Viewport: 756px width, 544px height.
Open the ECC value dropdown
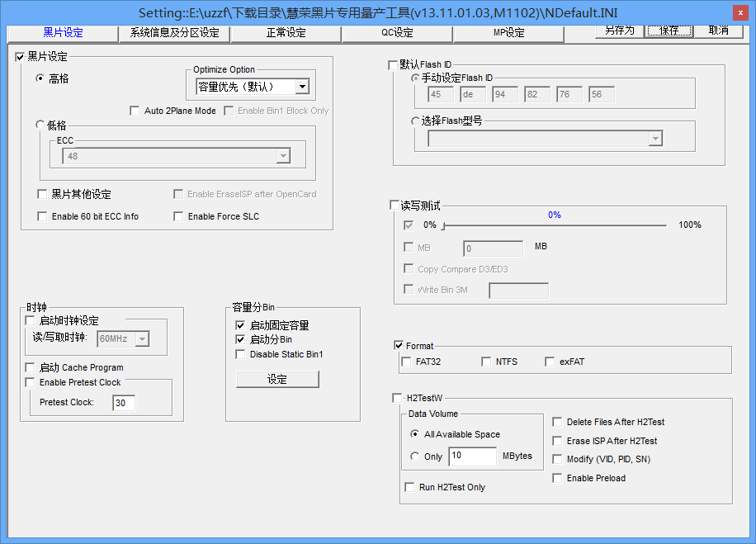point(284,156)
